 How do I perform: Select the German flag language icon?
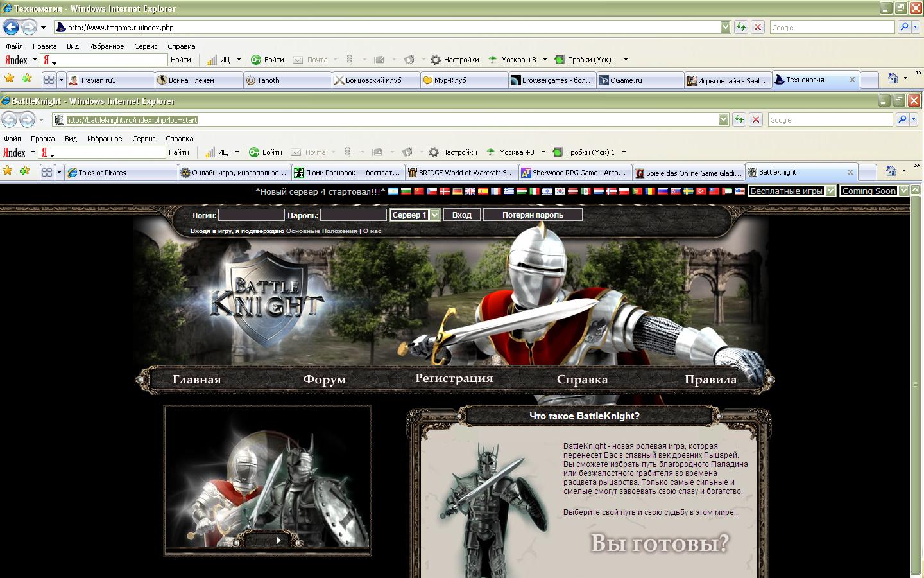coord(458,191)
